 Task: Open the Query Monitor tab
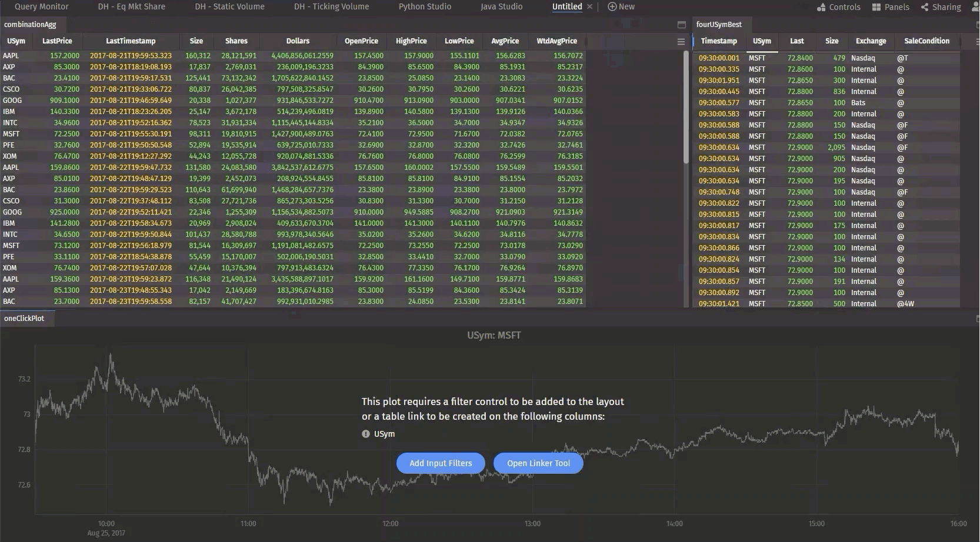41,6
